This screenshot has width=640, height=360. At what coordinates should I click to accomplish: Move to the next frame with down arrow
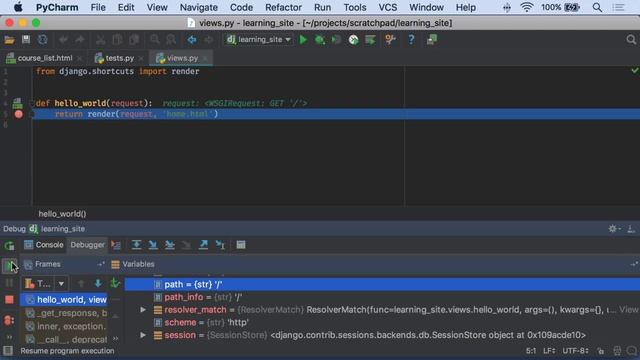point(98,283)
